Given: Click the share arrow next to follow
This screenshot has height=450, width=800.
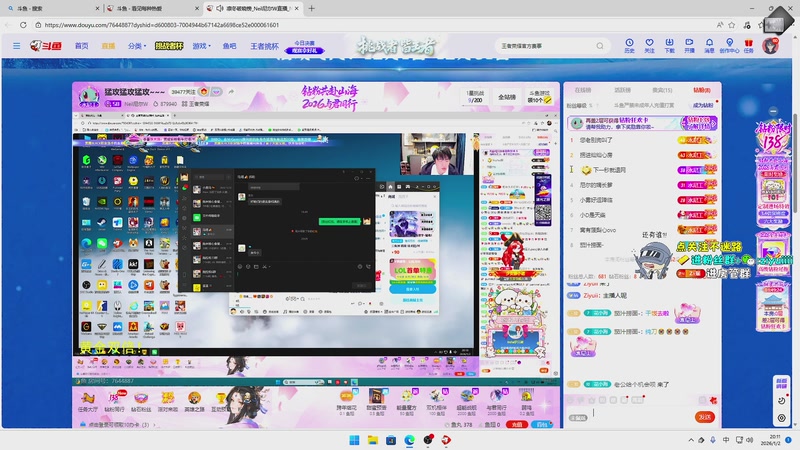Looking at the screenshot, I should pyautogui.click(x=231, y=92).
